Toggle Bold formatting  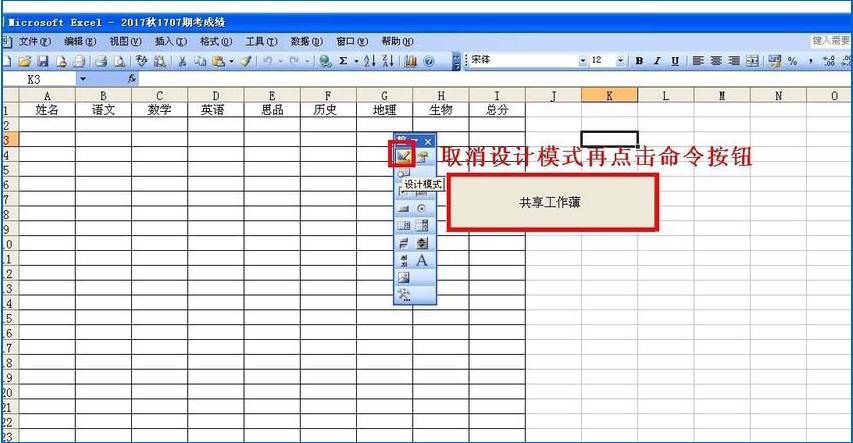point(639,61)
